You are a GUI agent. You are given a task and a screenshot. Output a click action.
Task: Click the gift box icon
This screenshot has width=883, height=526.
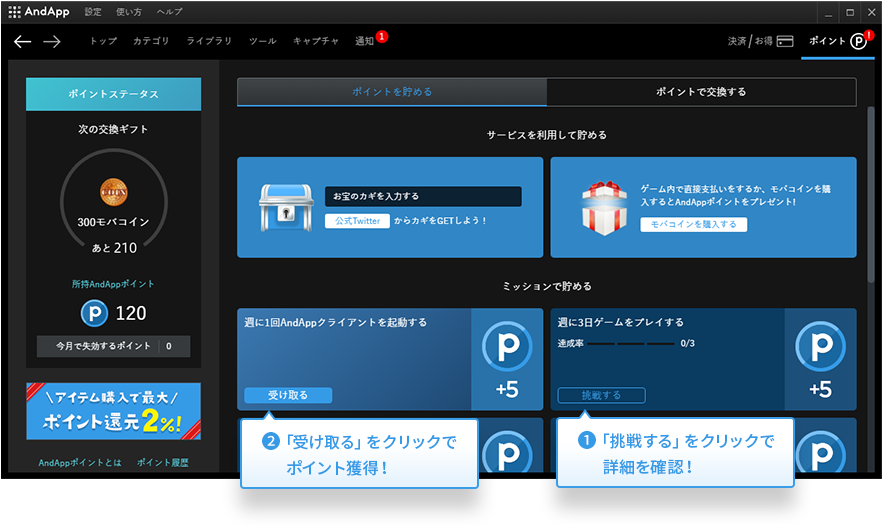pyautogui.click(x=602, y=207)
